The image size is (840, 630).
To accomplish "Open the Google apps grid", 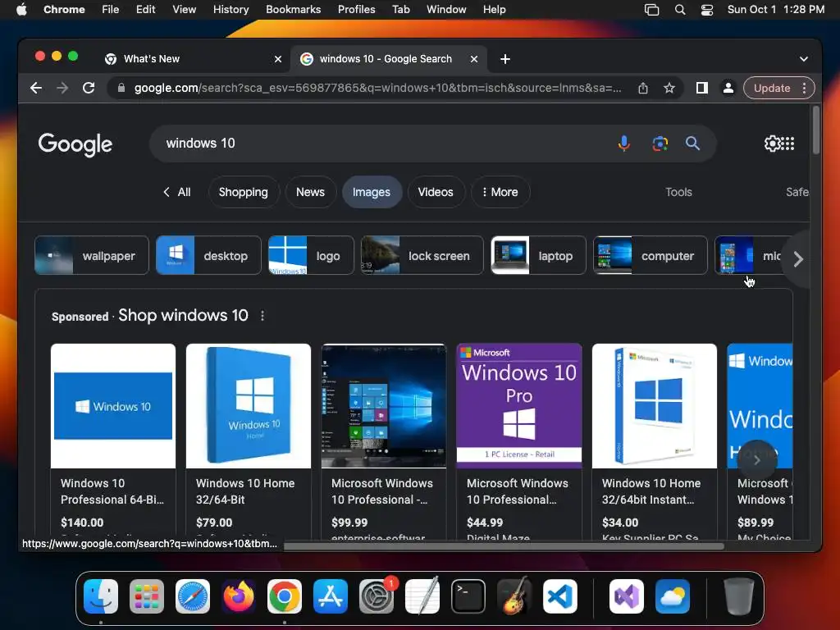I will pyautogui.click(x=787, y=143).
